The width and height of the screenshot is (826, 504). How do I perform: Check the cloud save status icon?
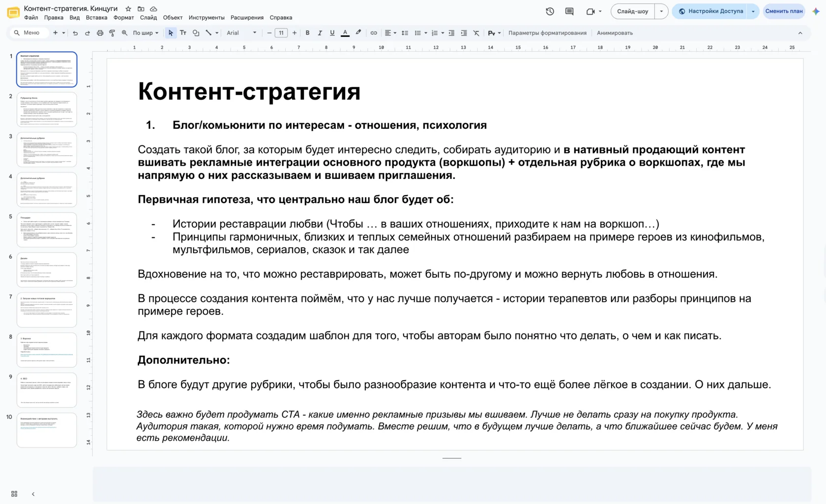coord(153,9)
